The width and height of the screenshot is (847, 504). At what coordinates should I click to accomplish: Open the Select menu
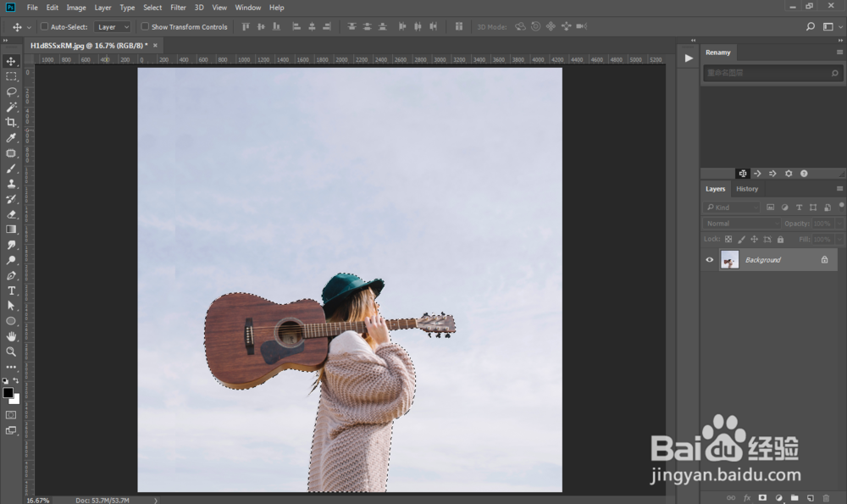[152, 8]
